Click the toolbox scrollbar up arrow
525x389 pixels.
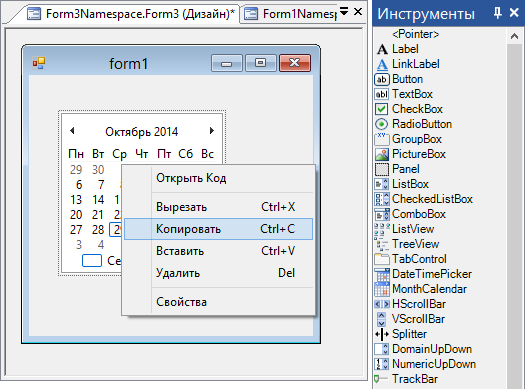tap(514, 36)
